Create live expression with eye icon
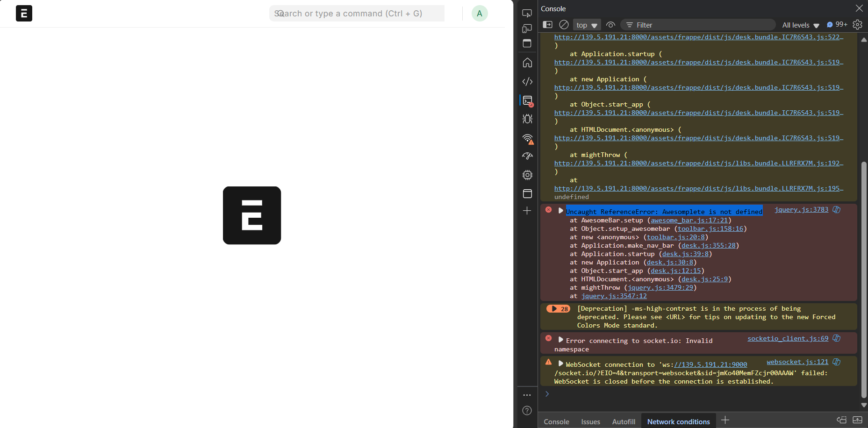The height and width of the screenshot is (428, 868). tap(610, 25)
